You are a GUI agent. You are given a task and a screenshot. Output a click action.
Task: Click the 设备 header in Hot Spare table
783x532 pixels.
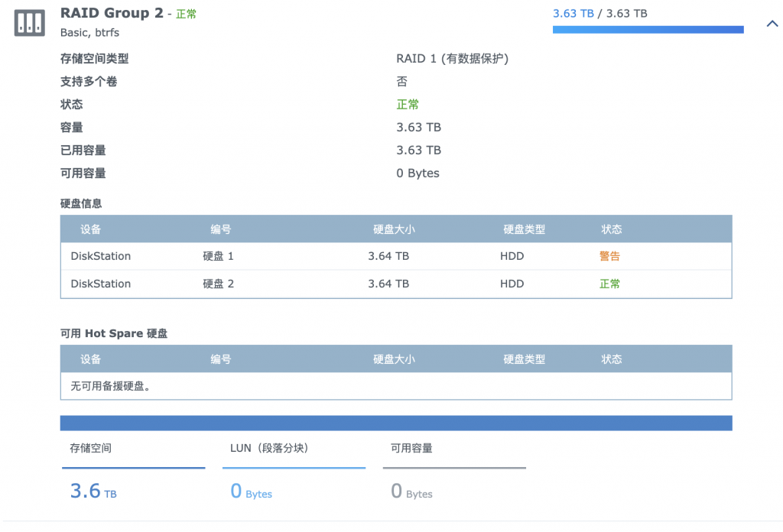[90, 359]
